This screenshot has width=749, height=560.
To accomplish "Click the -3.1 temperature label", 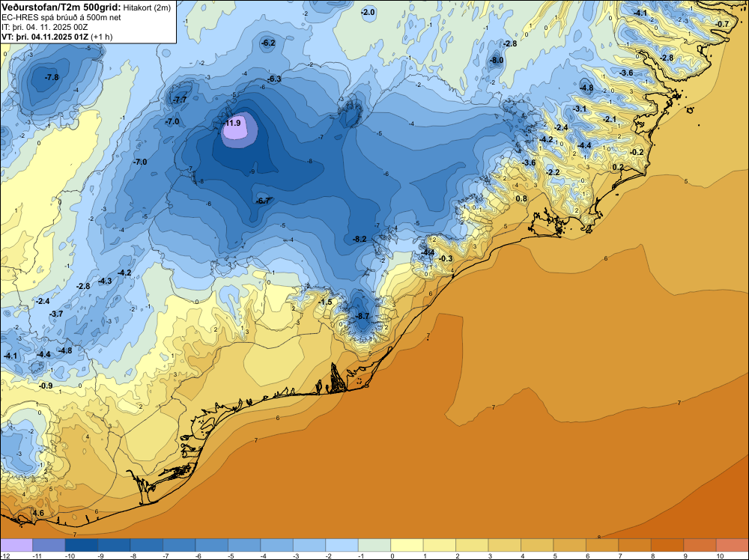I will 580,109.
